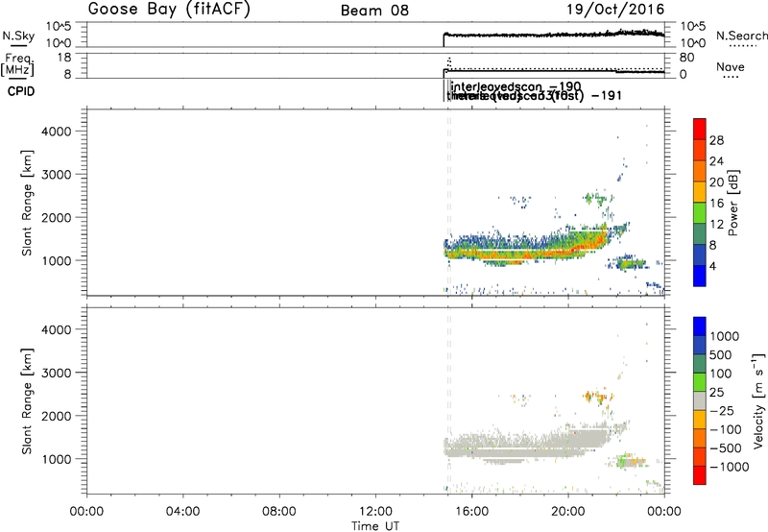
Task: Click the '04:00' time axis label
Action: 182,512
